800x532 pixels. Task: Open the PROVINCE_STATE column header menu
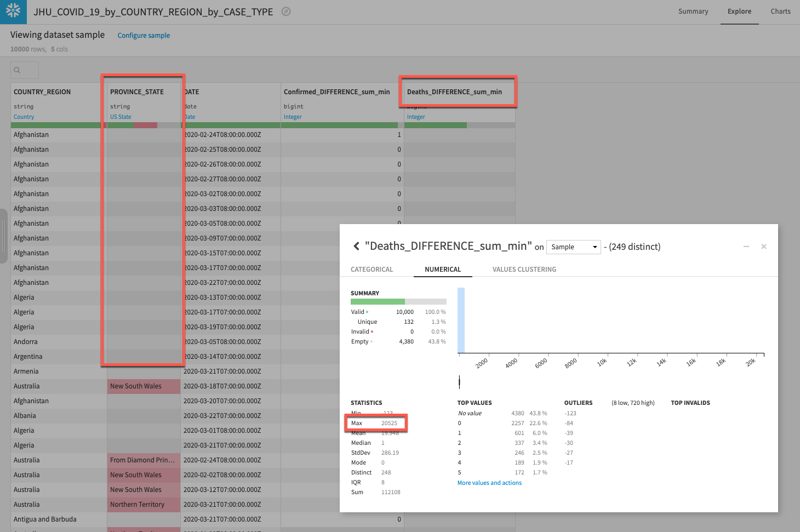coord(137,92)
